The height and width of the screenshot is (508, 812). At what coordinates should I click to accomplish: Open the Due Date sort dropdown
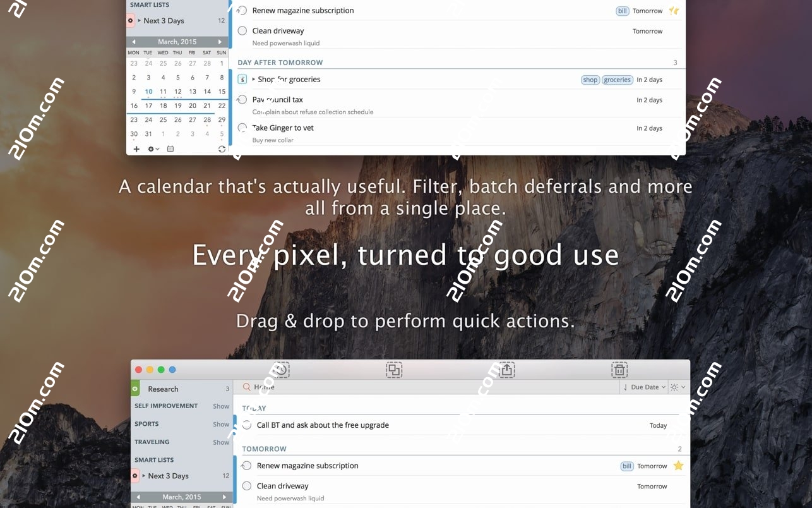click(643, 386)
